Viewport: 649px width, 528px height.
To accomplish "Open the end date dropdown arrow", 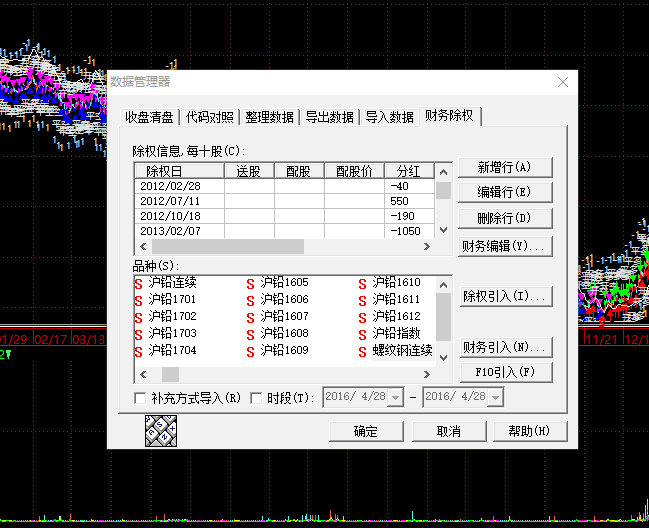I will (x=495, y=398).
